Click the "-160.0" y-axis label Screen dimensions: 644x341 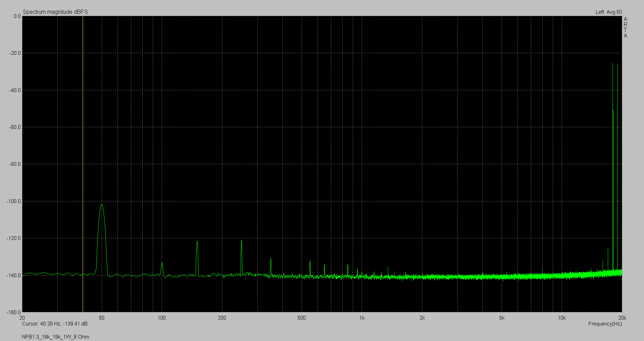(x=13, y=312)
